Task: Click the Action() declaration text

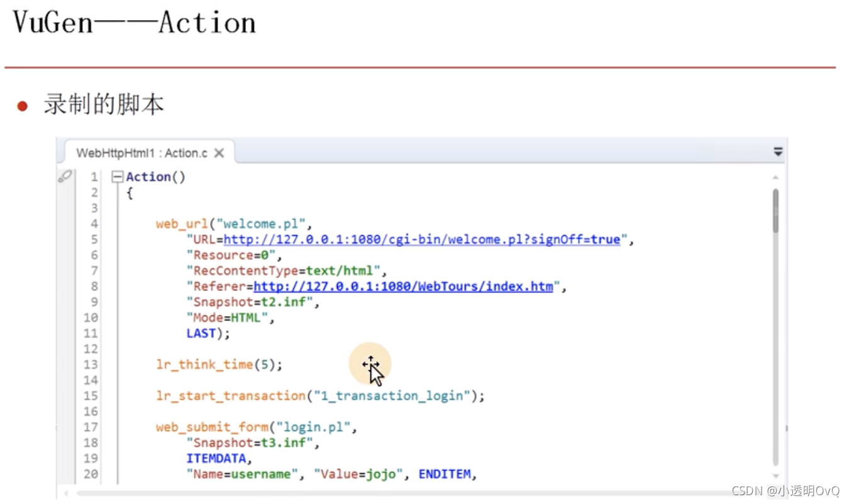Action: pyautogui.click(x=156, y=177)
